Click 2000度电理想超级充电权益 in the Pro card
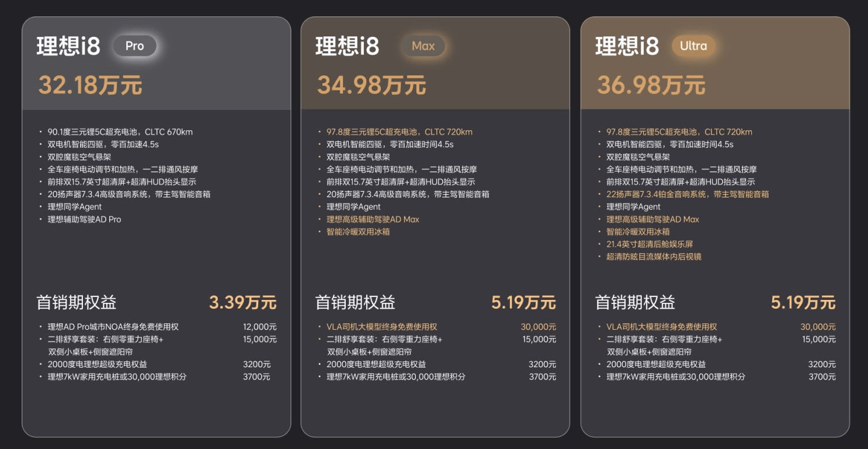The width and height of the screenshot is (868, 449). 97,364
